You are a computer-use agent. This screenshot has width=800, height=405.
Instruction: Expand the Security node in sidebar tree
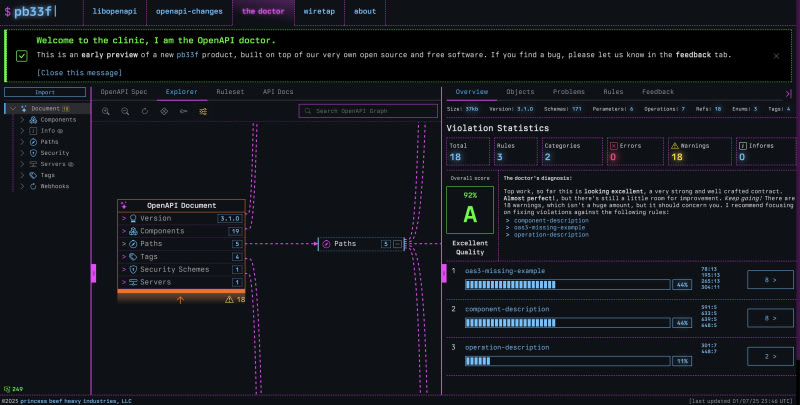(23, 152)
